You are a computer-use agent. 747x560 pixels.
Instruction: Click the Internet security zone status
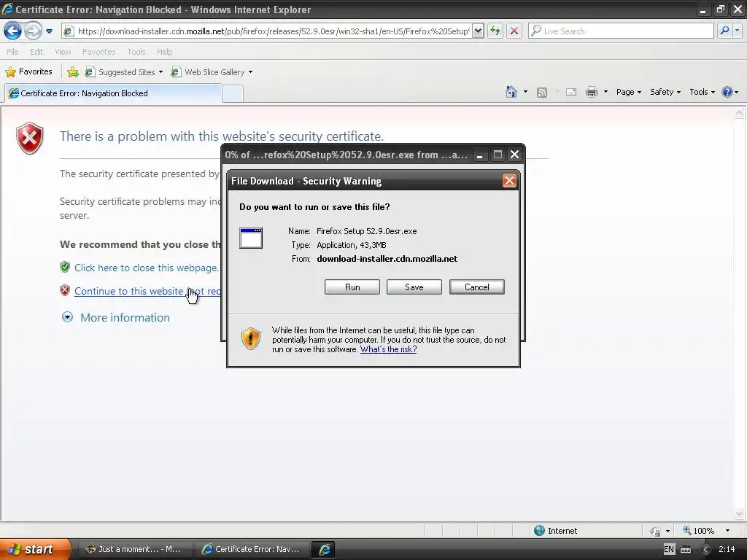click(562, 531)
